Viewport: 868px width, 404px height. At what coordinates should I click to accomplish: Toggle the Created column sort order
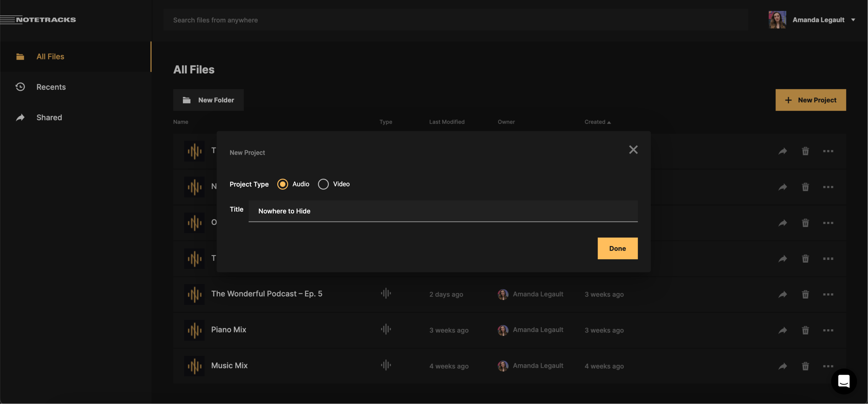click(597, 122)
